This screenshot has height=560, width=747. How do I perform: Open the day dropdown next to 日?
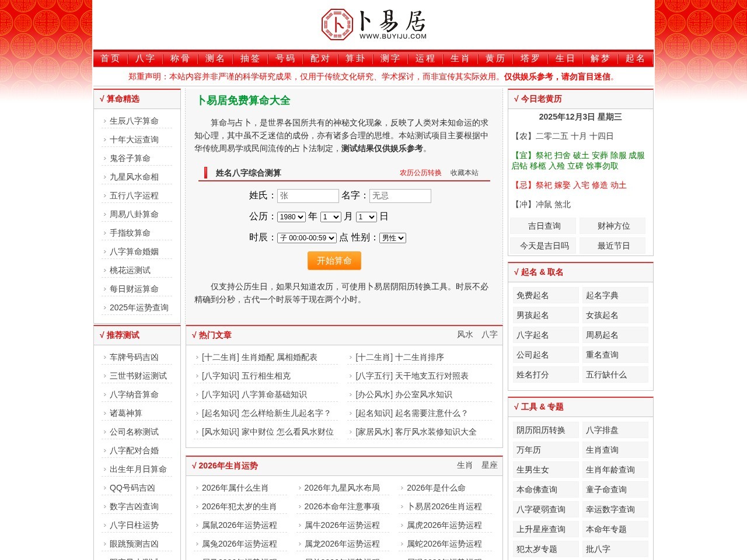click(x=366, y=216)
